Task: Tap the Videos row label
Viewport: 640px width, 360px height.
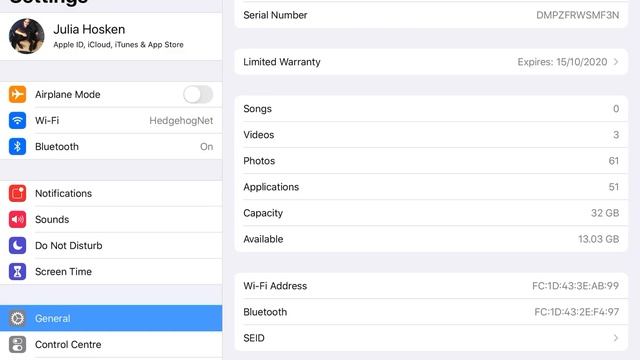Action: (259, 135)
